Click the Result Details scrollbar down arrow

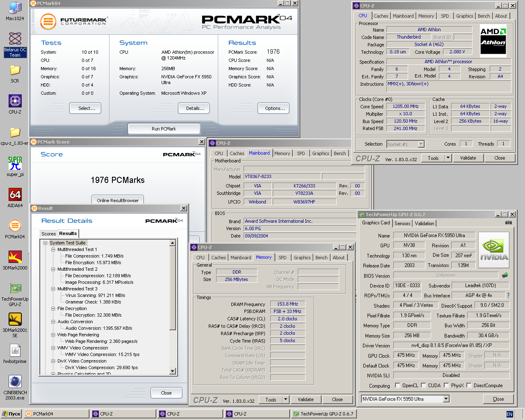click(x=172, y=371)
